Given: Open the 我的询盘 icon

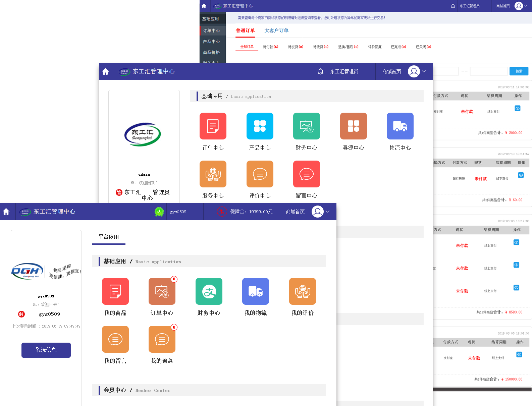Looking at the screenshot, I should click(162, 339).
